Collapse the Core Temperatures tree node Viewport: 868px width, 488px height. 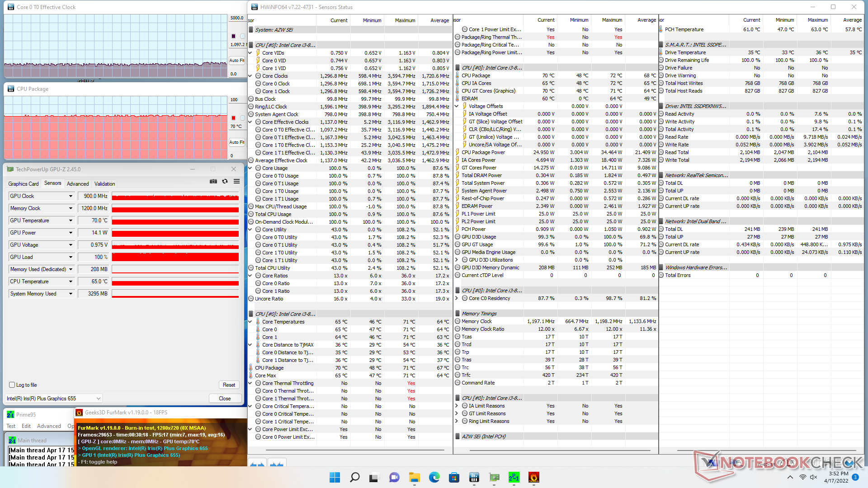[250, 322]
